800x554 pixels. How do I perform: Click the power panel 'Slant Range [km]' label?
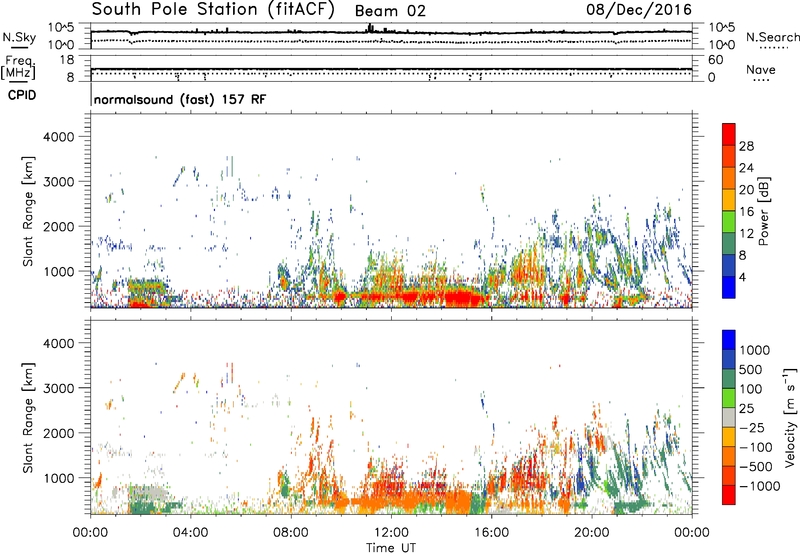point(28,211)
